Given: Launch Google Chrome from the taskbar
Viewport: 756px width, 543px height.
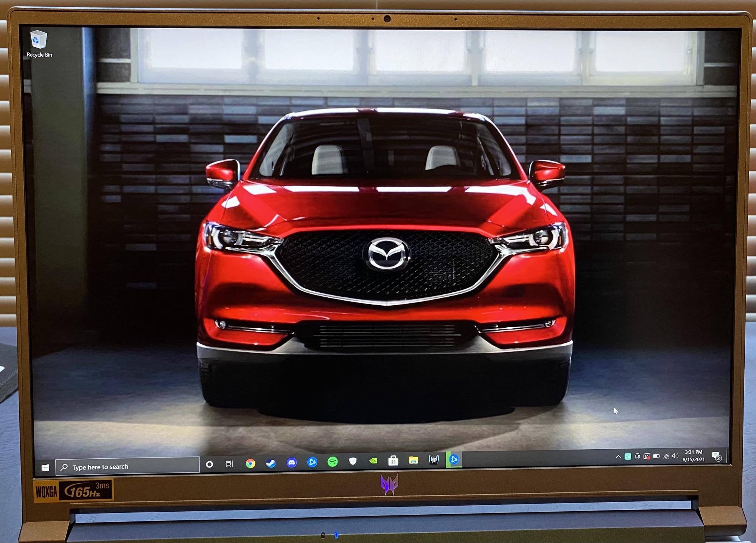Looking at the screenshot, I should [x=250, y=463].
